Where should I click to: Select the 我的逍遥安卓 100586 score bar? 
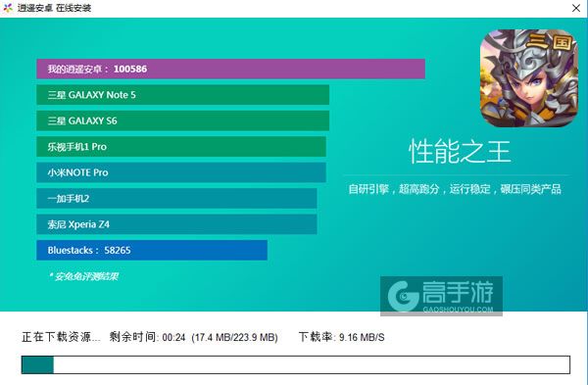(x=230, y=69)
